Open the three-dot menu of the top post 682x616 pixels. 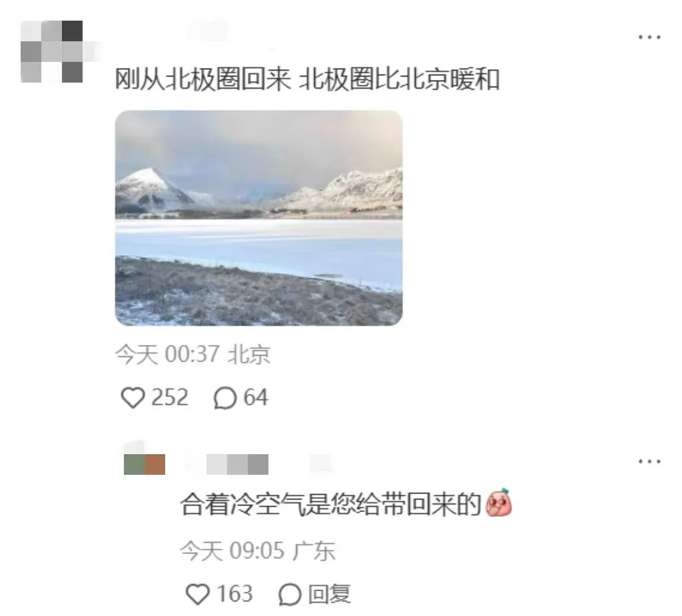click(649, 37)
